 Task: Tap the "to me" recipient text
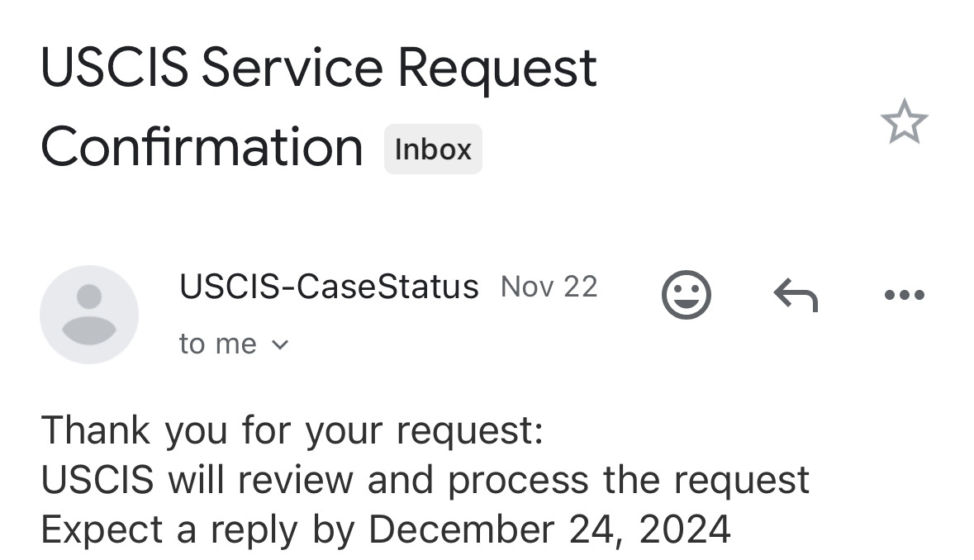pyautogui.click(x=217, y=344)
